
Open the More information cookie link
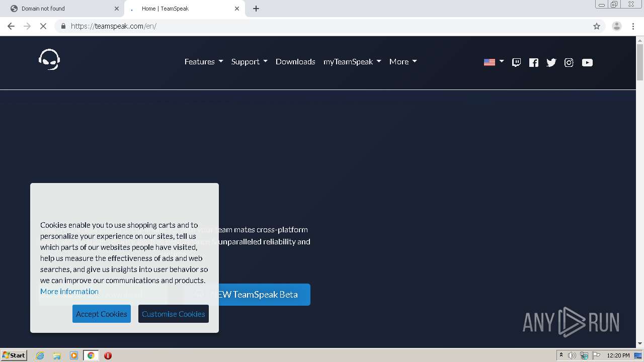click(x=69, y=291)
